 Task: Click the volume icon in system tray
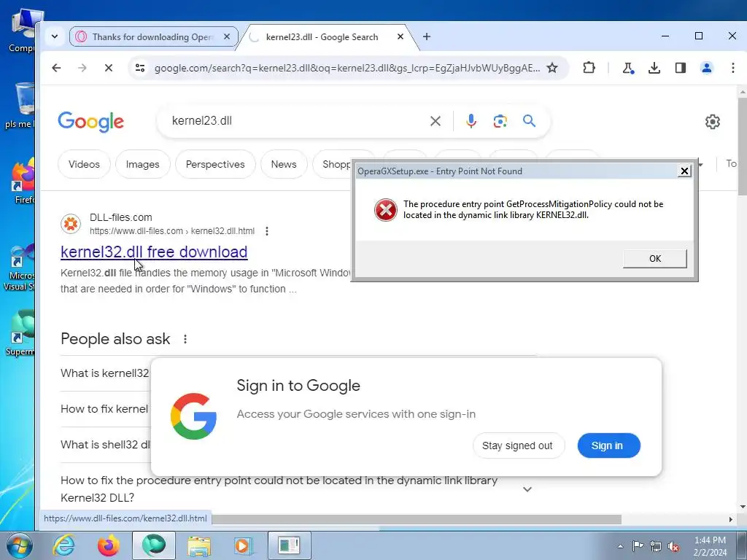[x=673, y=546]
